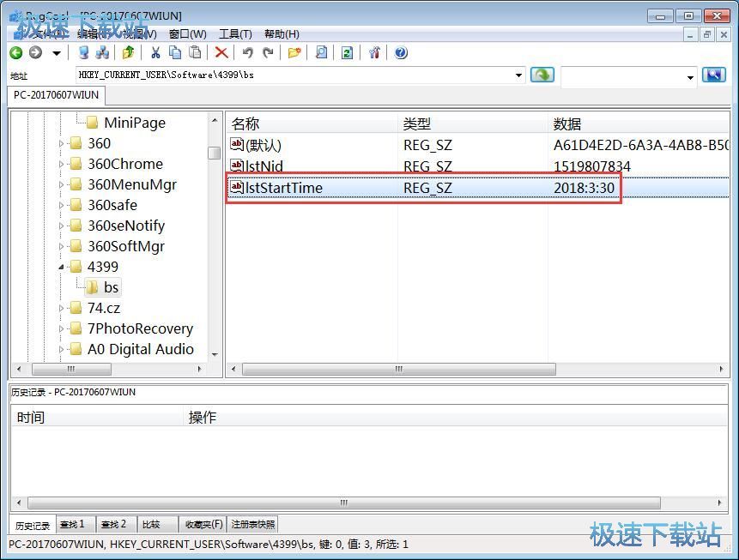Click the Redo arrow icon

point(268,53)
